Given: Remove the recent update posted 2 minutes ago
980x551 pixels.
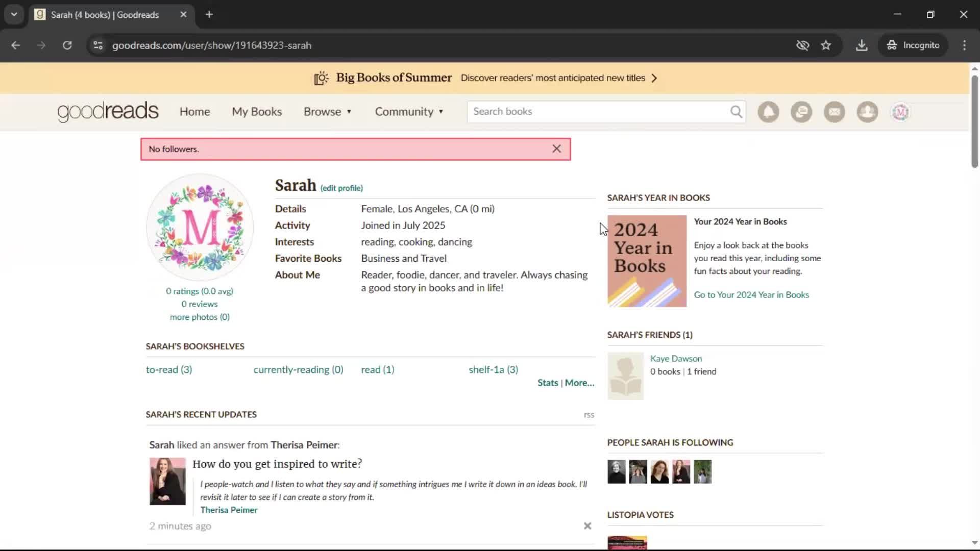Looking at the screenshot, I should pyautogui.click(x=587, y=526).
